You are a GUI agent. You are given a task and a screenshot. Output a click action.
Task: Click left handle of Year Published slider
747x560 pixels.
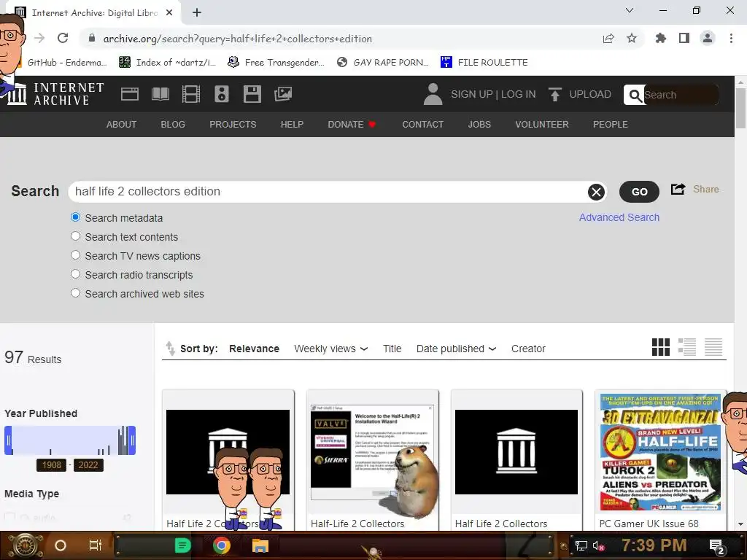click(8, 440)
